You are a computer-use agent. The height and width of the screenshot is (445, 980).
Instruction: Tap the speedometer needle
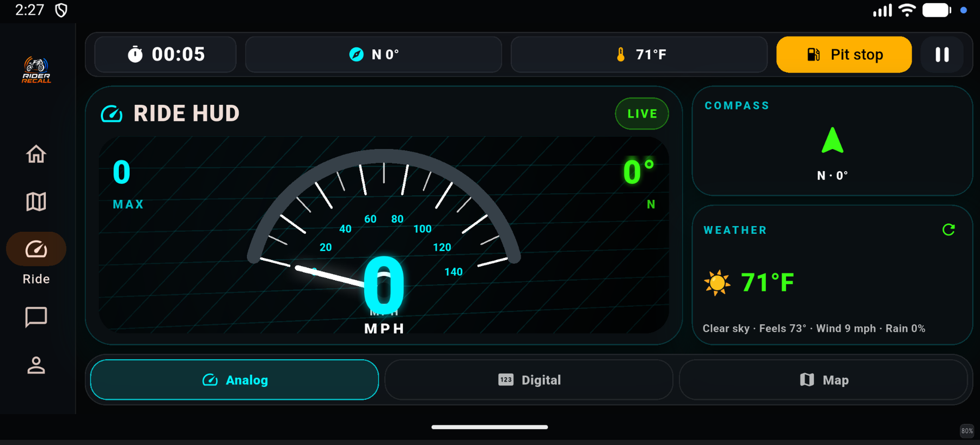[x=331, y=276]
